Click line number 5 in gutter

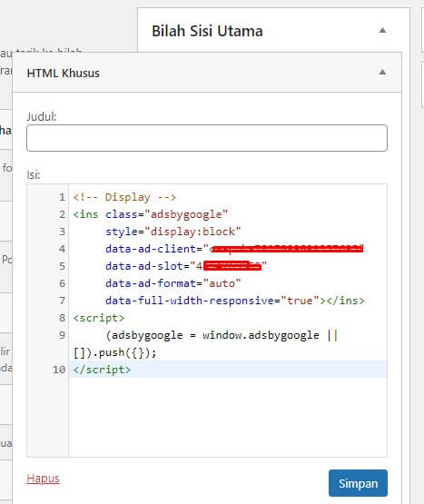tap(63, 266)
